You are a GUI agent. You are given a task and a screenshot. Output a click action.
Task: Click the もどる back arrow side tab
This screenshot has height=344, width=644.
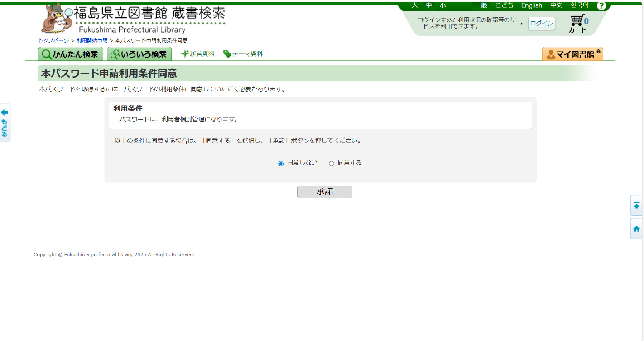pyautogui.click(x=5, y=122)
